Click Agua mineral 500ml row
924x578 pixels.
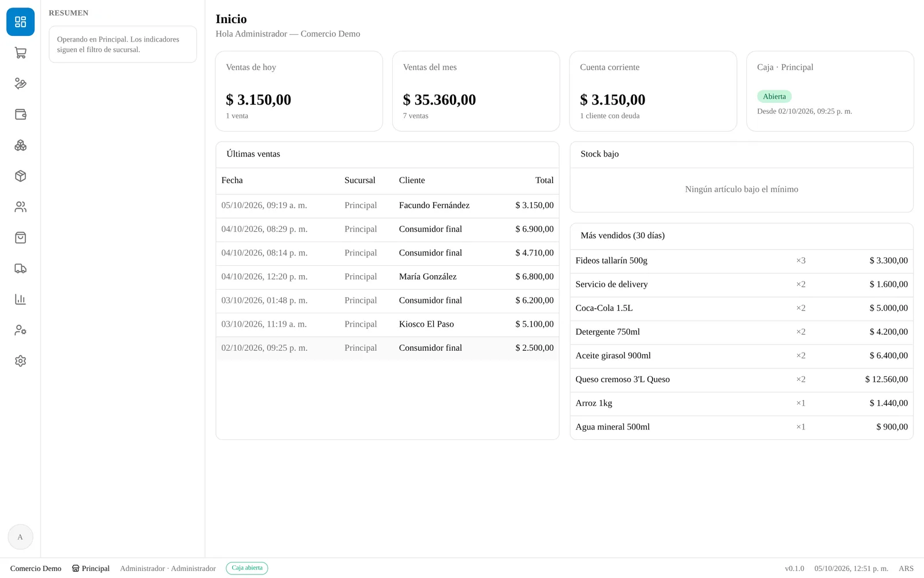point(742,427)
